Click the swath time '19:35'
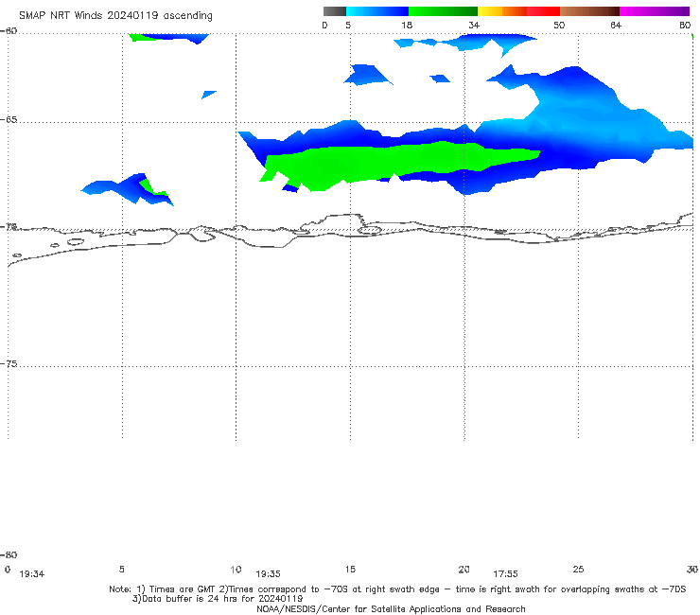This screenshot has height=615, width=700. 268,574
